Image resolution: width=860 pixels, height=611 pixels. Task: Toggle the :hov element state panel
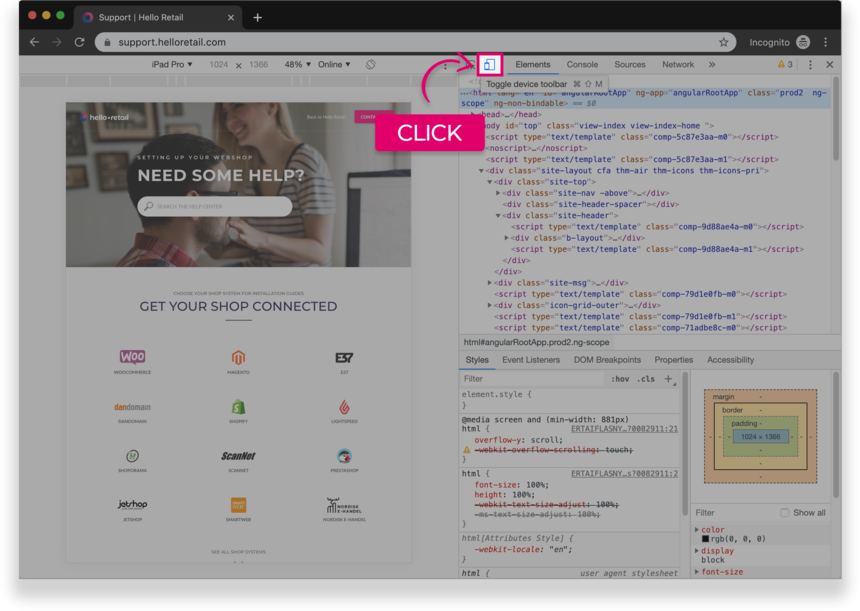[x=620, y=379]
